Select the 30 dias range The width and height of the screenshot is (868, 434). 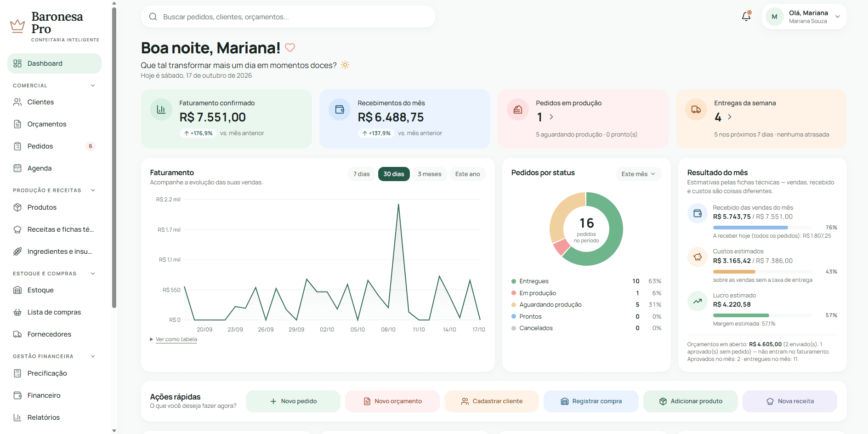point(394,174)
